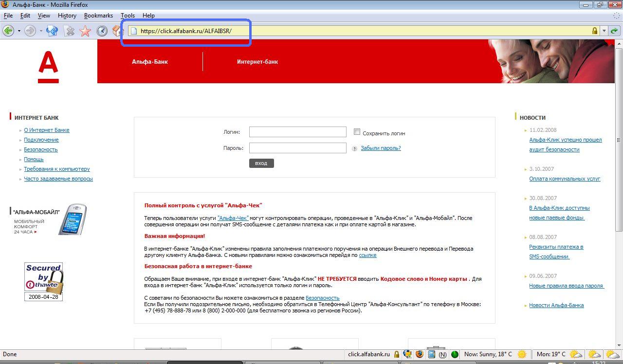Click the blue notebook status bar icon
623x364 pixels.
432,354
